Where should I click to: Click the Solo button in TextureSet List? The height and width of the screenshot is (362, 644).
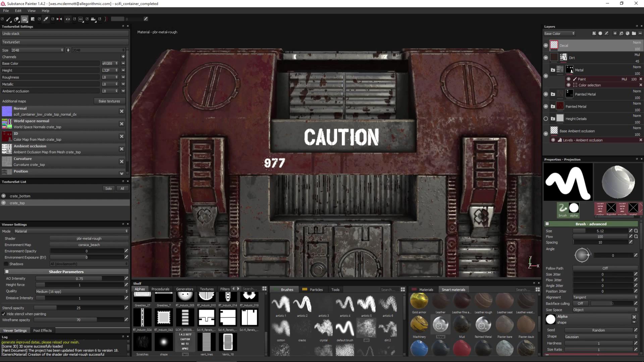point(108,189)
